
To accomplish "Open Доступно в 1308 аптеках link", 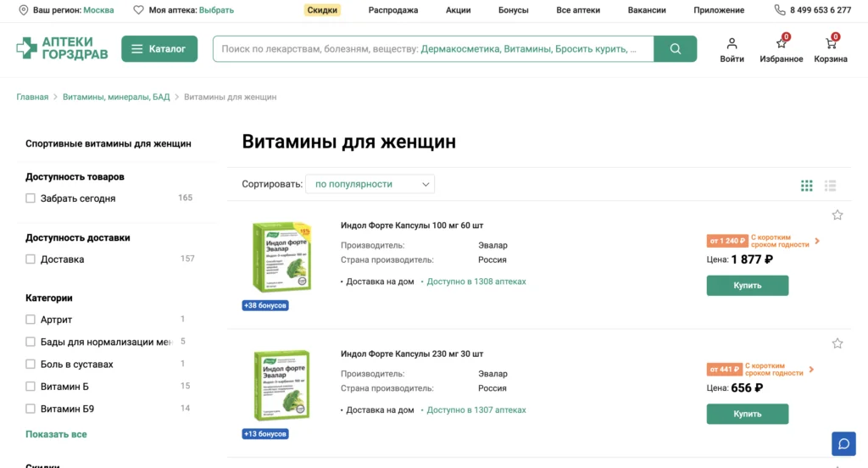I will click(x=476, y=281).
